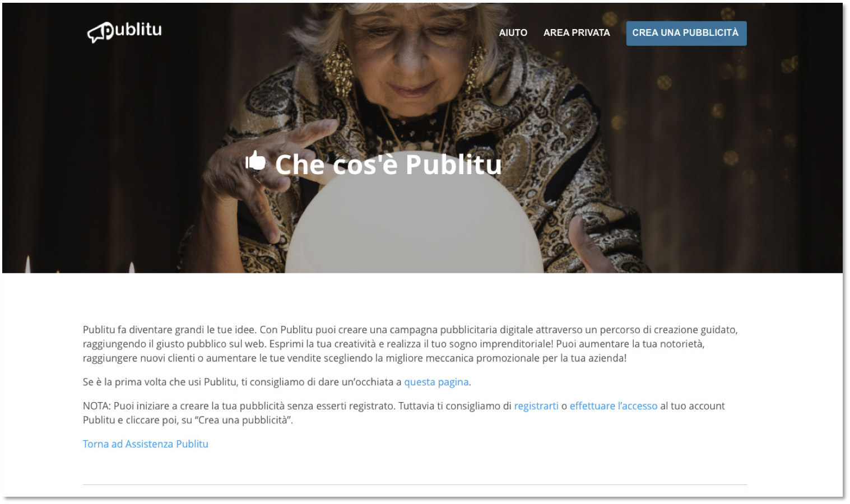Click the word 'Publitu' in the hero title
Viewport: 850px width, 504px height.
(453, 164)
